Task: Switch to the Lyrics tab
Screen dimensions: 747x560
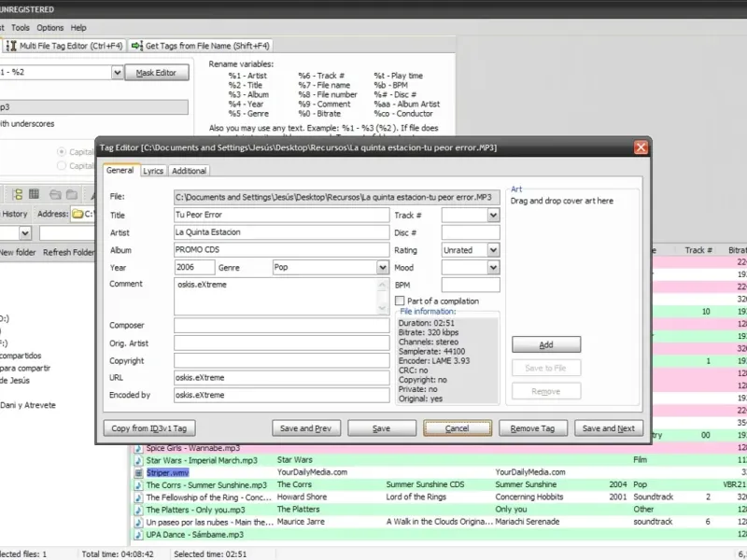Action: coord(153,171)
